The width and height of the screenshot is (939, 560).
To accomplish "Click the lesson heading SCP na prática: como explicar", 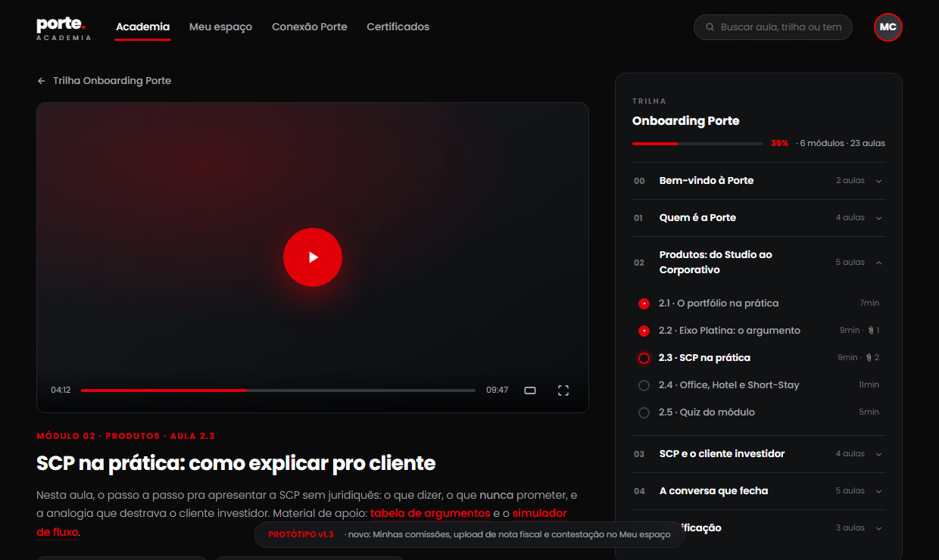I will 236,463.
